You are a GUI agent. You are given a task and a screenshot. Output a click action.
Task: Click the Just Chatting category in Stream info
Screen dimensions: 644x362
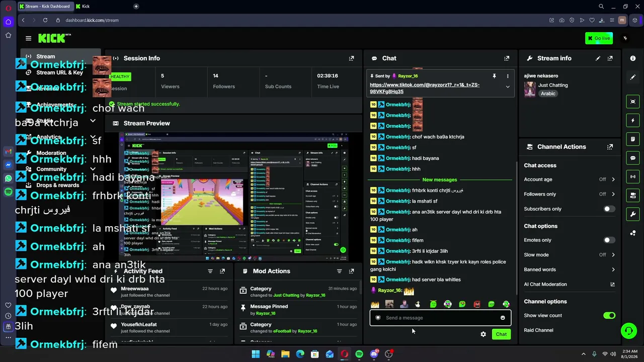coord(553,85)
